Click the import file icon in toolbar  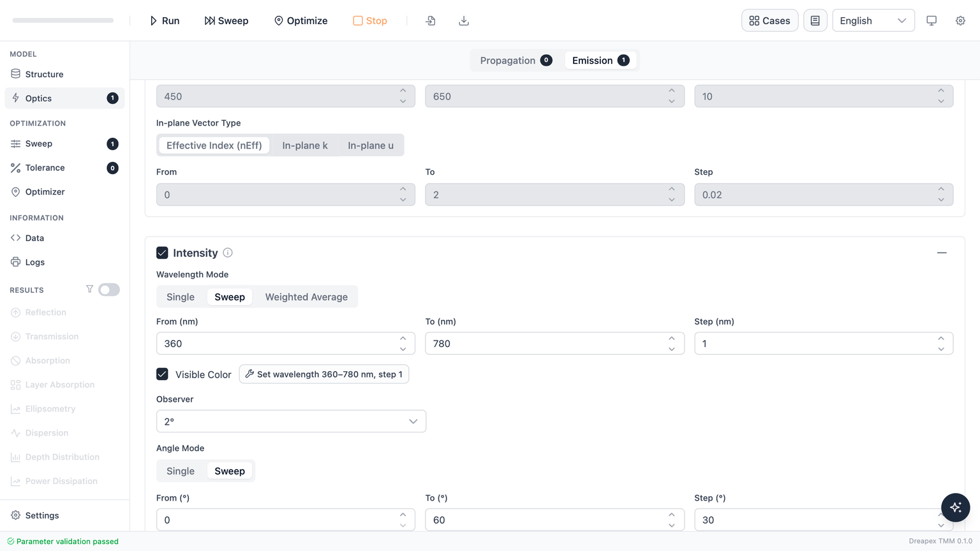coord(431,20)
